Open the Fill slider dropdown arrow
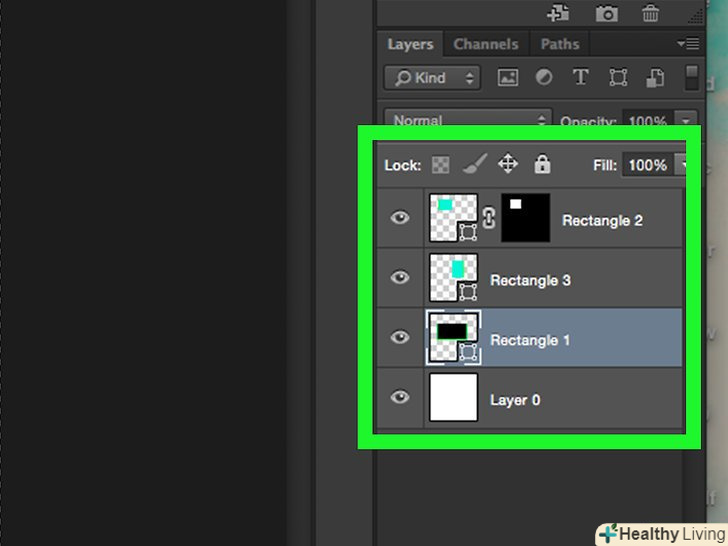This screenshot has width=728, height=546. 681,165
